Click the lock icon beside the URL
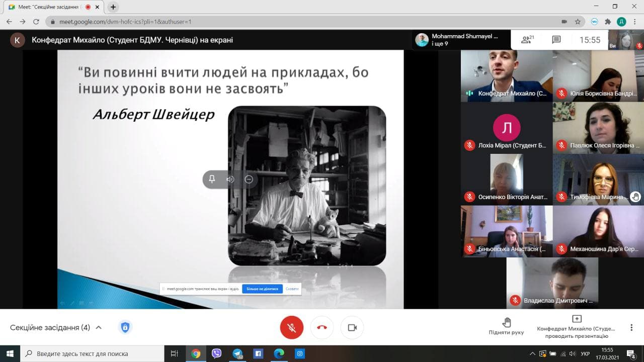 coord(52,22)
